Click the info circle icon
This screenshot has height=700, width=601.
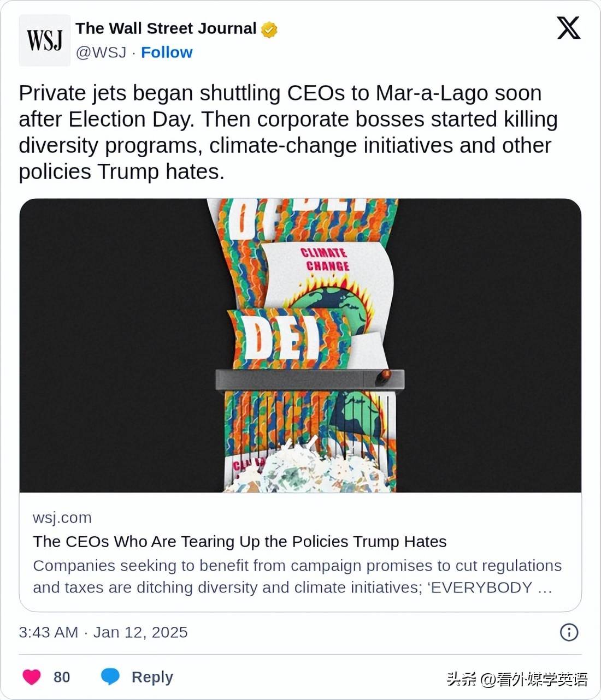[x=569, y=632]
